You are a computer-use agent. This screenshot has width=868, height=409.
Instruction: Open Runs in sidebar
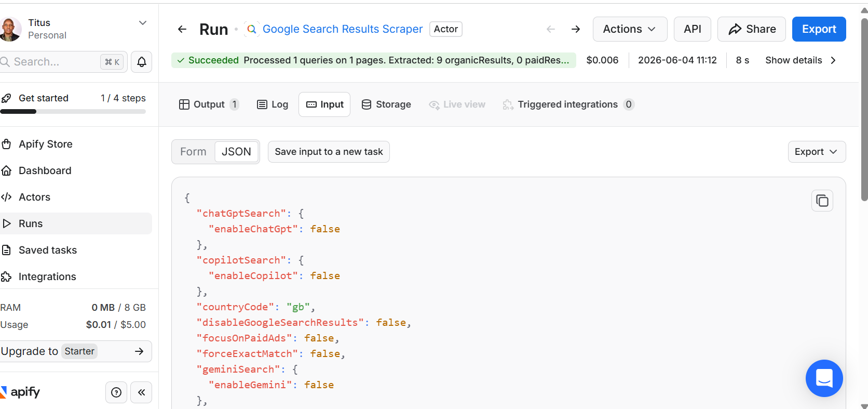pos(76,223)
